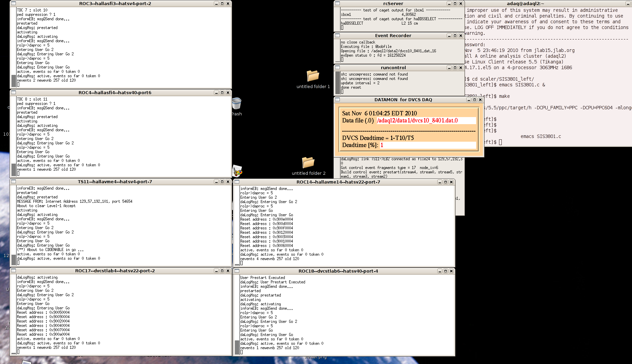The height and width of the screenshot is (364, 632).
Task: Close the ROC18 terminal window
Action: pyautogui.click(x=451, y=271)
